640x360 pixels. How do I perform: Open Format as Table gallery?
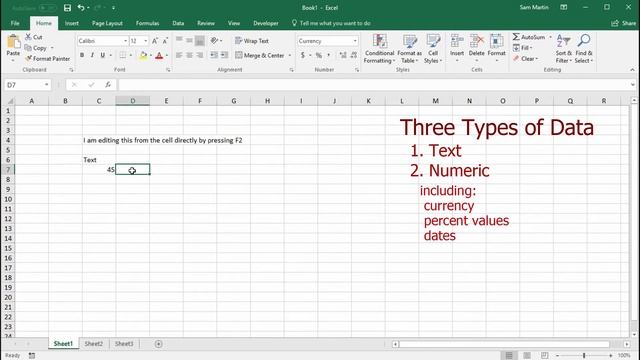coord(409,49)
